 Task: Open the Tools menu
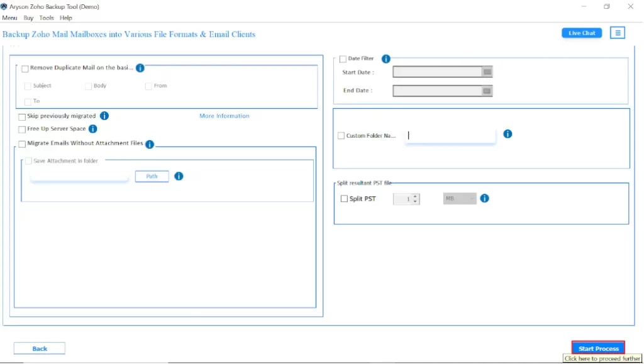47,18
